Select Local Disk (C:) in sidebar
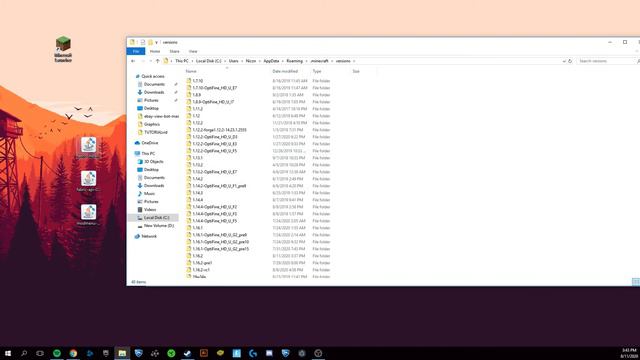The image size is (640, 360). click(x=153, y=218)
